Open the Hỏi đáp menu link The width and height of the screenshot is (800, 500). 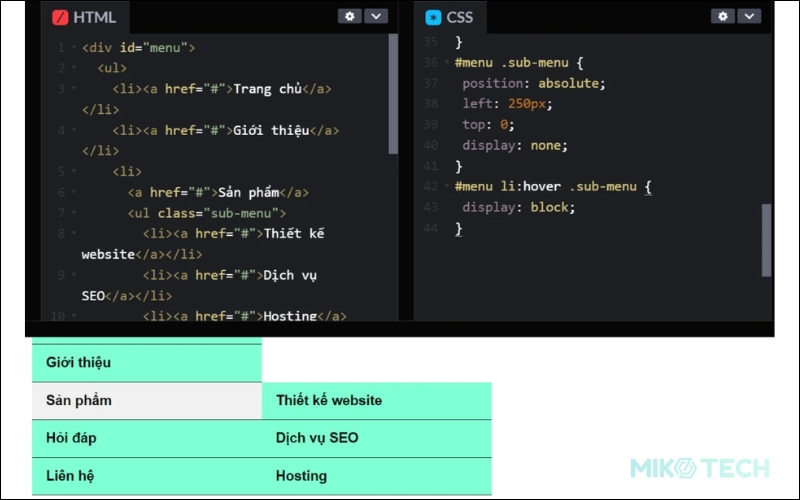coord(71,438)
